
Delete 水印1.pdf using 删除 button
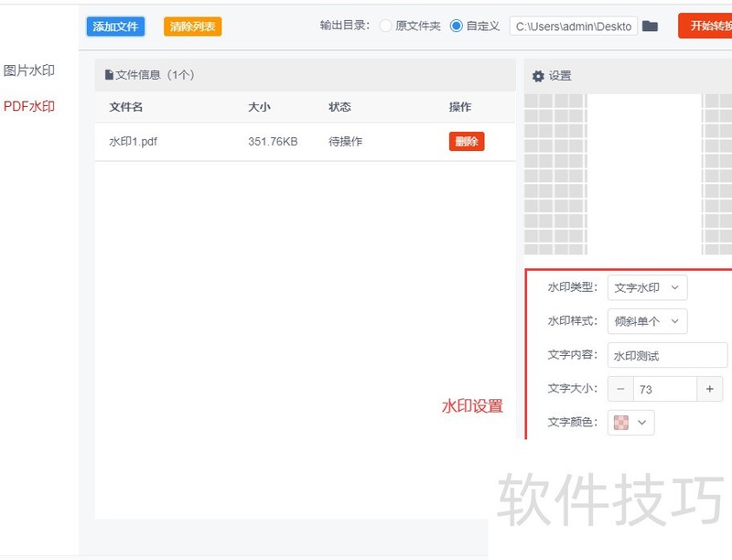click(x=466, y=142)
